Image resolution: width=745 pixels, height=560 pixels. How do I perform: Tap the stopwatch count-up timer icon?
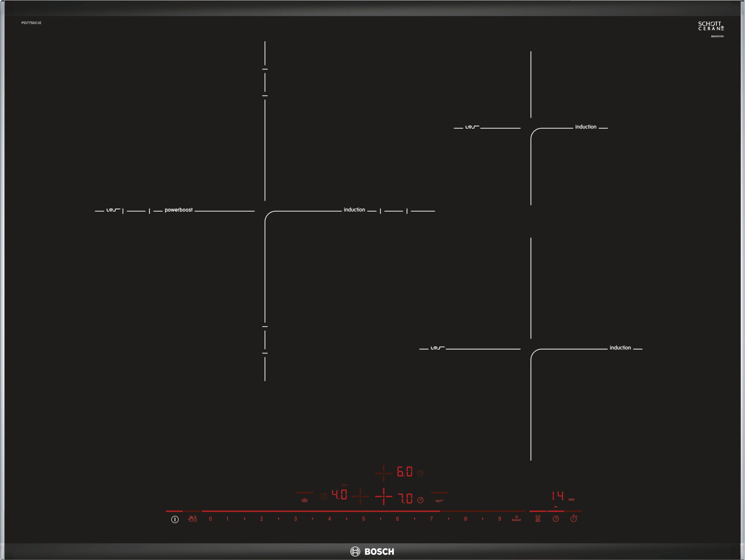[x=574, y=519]
